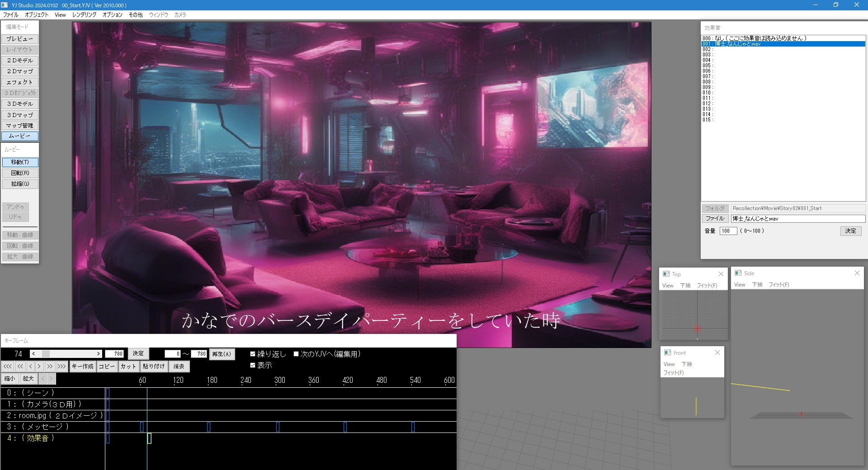
Task: Open the ファイル menu in menu bar
Action: [x=11, y=14]
